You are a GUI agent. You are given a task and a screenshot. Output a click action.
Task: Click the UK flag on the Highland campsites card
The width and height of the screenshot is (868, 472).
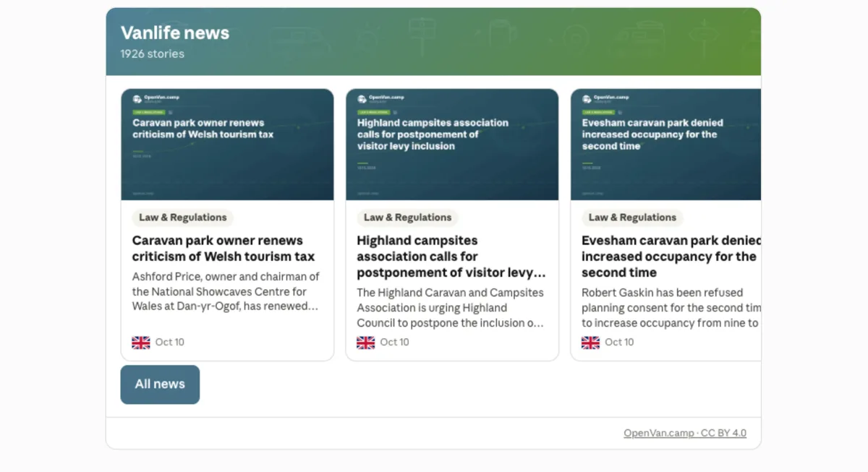(366, 342)
